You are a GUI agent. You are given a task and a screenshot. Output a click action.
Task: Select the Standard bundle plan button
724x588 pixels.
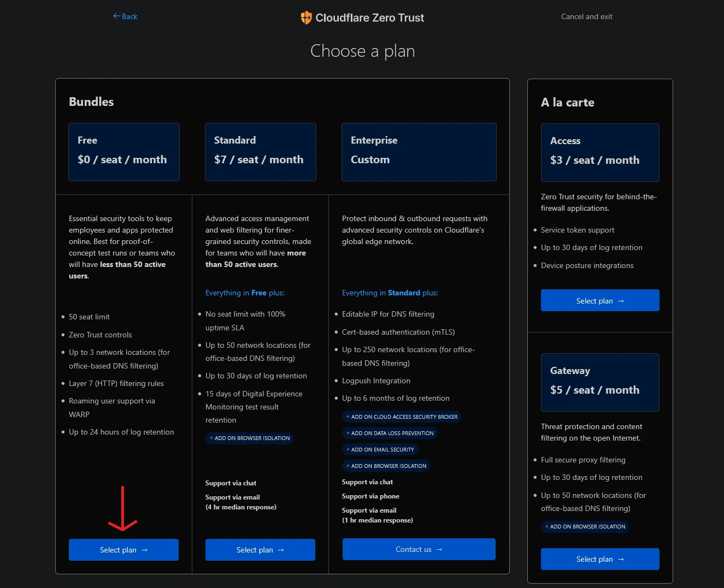coord(260,550)
